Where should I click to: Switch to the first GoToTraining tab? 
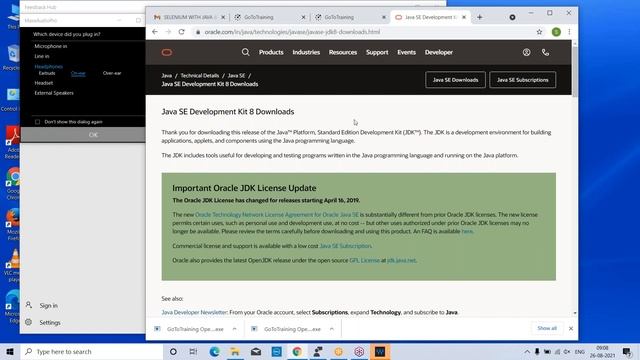click(269, 17)
